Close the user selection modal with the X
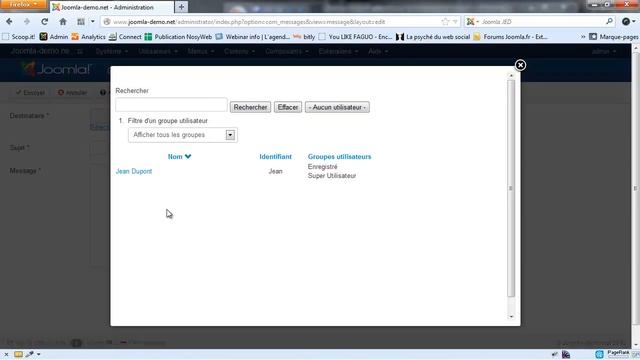Viewport: 640px width, 360px height. click(x=520, y=65)
